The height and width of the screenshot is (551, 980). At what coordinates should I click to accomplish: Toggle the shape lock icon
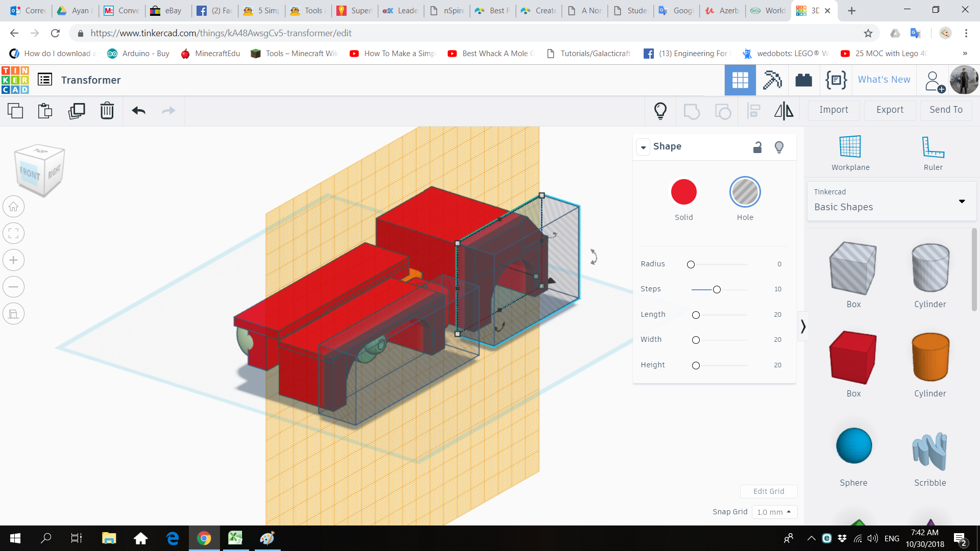coord(757,147)
